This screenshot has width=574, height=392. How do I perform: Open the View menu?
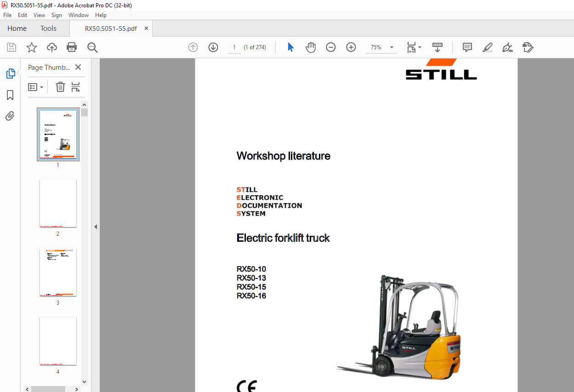(40, 15)
